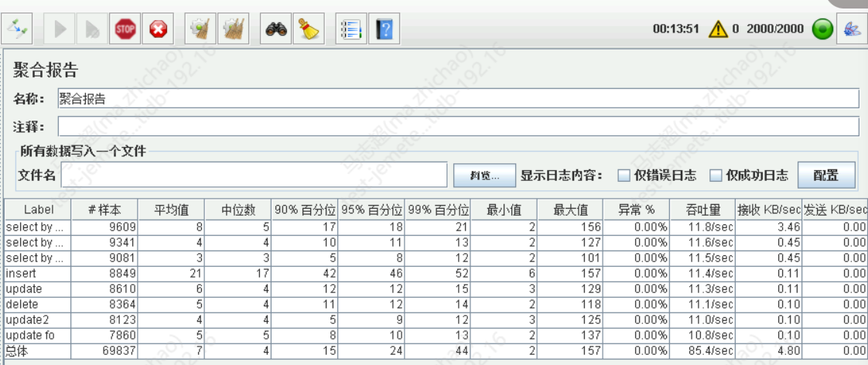Screen dimensions: 868x365
Task: Sort by the 99% 百分位 column header
Action: (x=438, y=210)
